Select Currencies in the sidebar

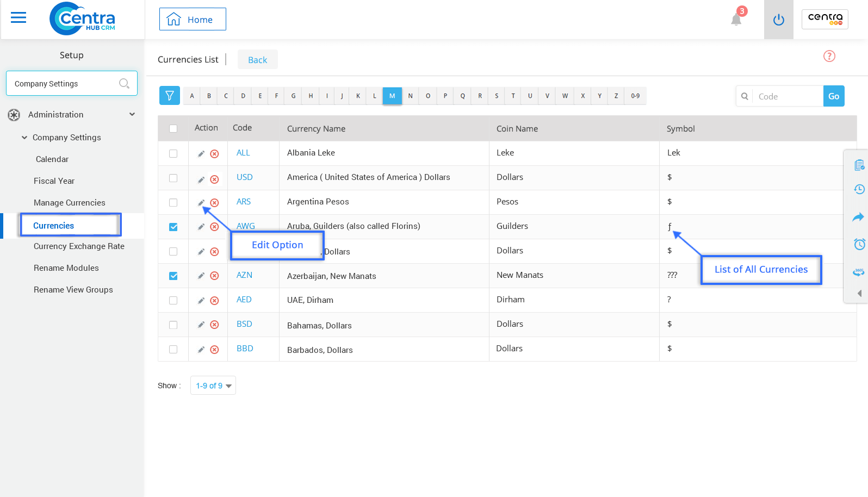[53, 226]
